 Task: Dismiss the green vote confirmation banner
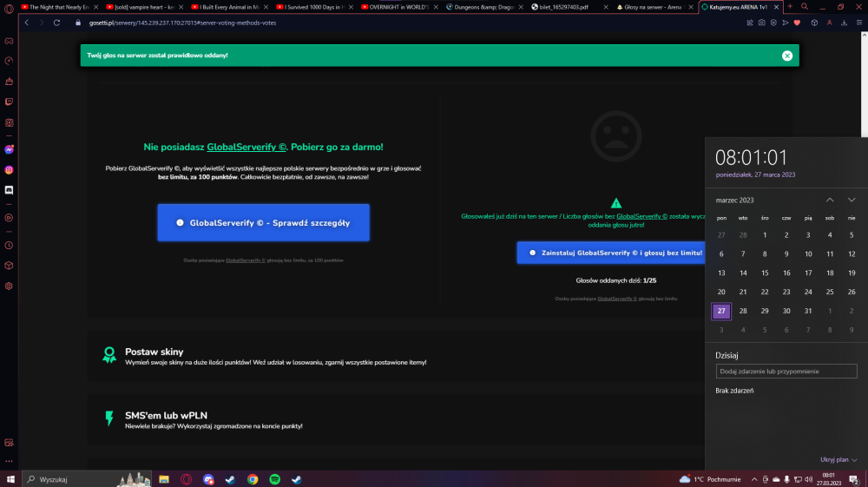tap(787, 56)
